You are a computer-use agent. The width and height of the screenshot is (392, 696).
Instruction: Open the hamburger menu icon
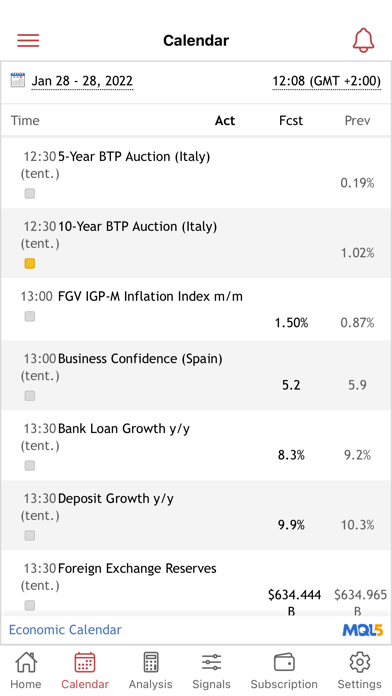(28, 40)
